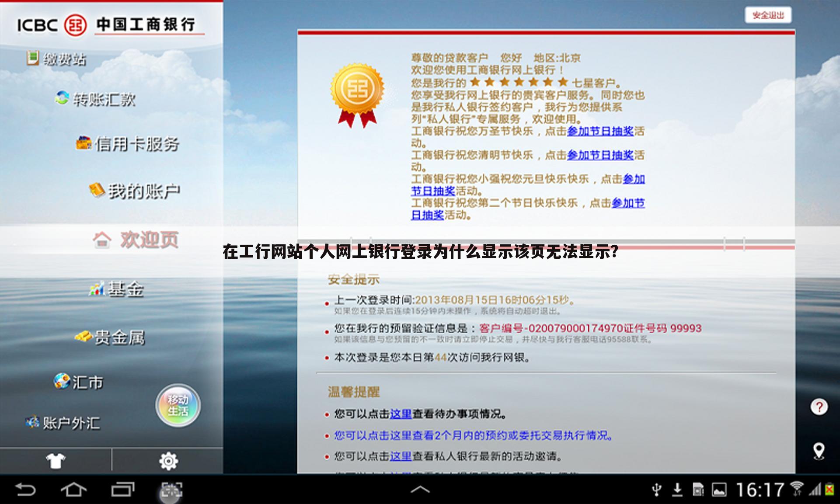
Task: Click the ICBC logo emblem
Action: [76, 25]
